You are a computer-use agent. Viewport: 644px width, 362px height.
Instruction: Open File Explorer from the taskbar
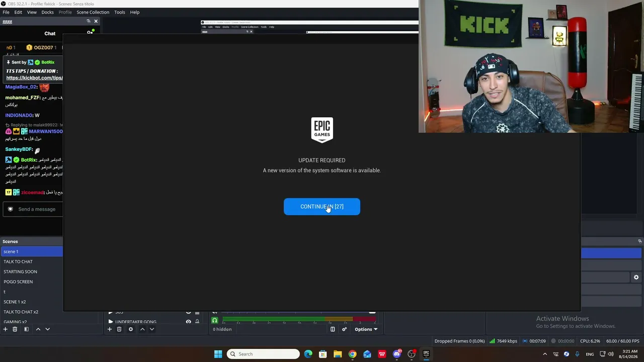click(338, 354)
